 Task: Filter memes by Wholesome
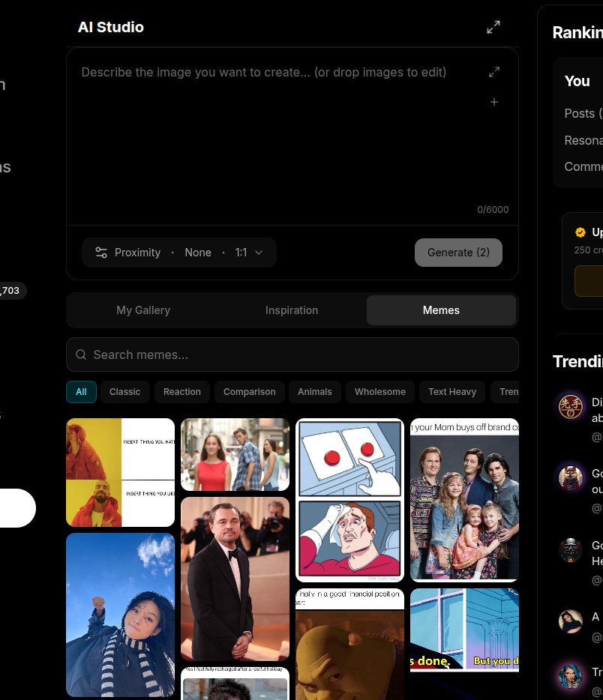click(x=380, y=392)
